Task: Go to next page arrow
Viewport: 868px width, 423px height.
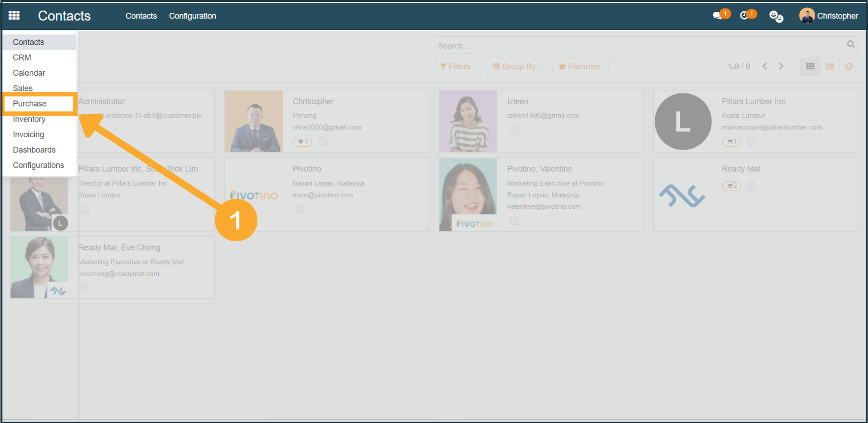Action: point(781,67)
